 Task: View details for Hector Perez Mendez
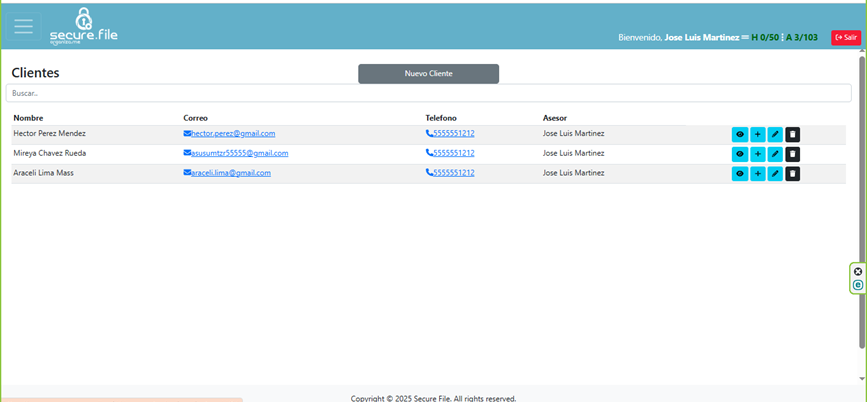pos(740,134)
